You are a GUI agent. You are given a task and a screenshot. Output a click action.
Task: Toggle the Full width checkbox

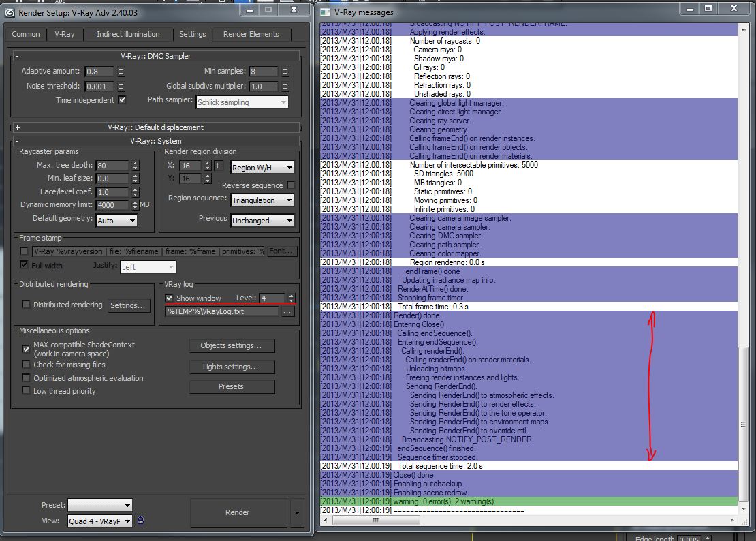pos(24,265)
